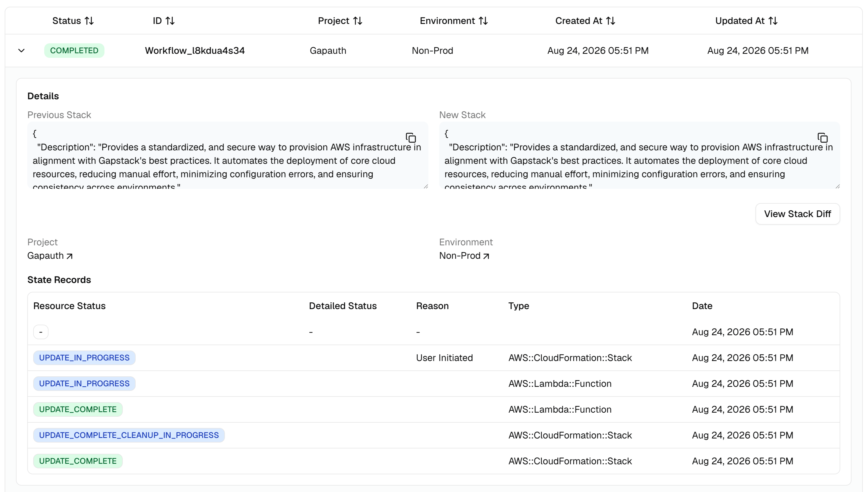Sort by Environment column arrows icon
This screenshot has height=492, width=868.
pyautogui.click(x=483, y=21)
